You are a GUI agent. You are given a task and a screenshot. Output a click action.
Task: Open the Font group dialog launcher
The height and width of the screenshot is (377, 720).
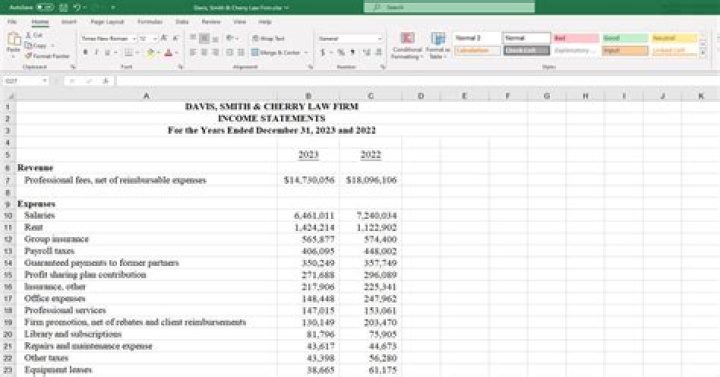pos(180,67)
